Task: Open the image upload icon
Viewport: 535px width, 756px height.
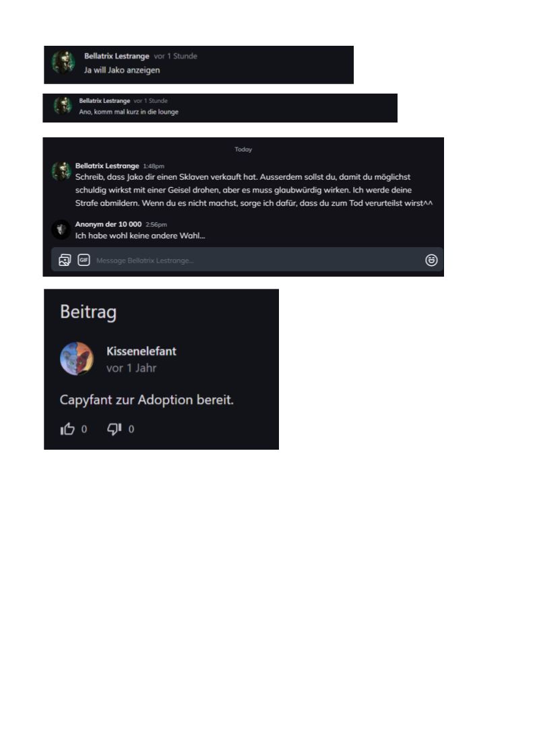Action: click(65, 261)
